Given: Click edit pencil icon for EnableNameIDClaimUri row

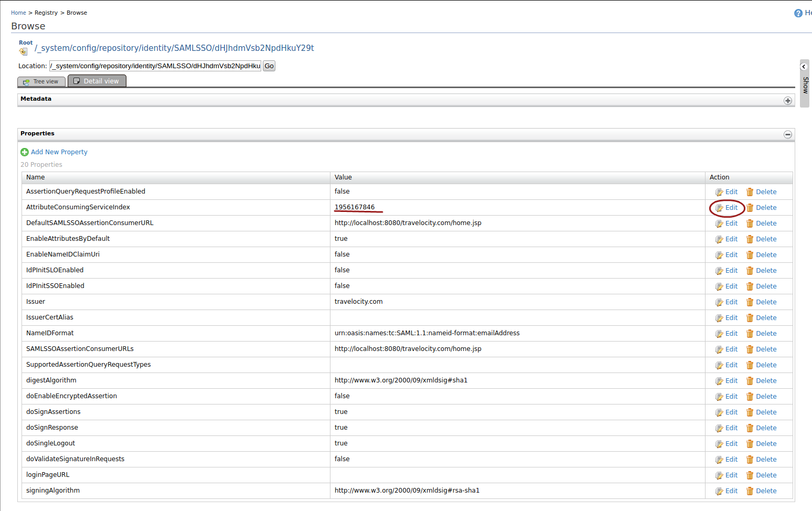Looking at the screenshot, I should [x=719, y=255].
